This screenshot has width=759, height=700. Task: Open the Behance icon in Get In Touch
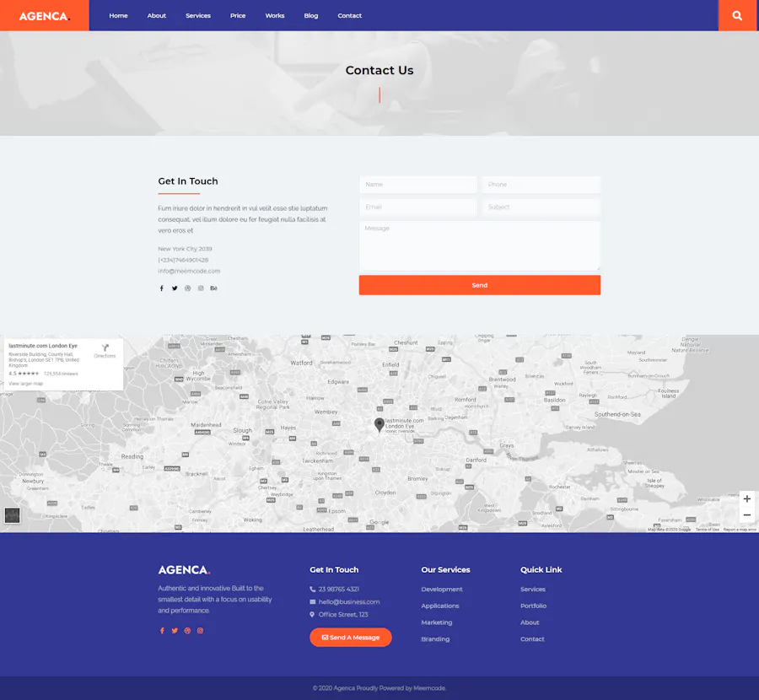(x=213, y=288)
